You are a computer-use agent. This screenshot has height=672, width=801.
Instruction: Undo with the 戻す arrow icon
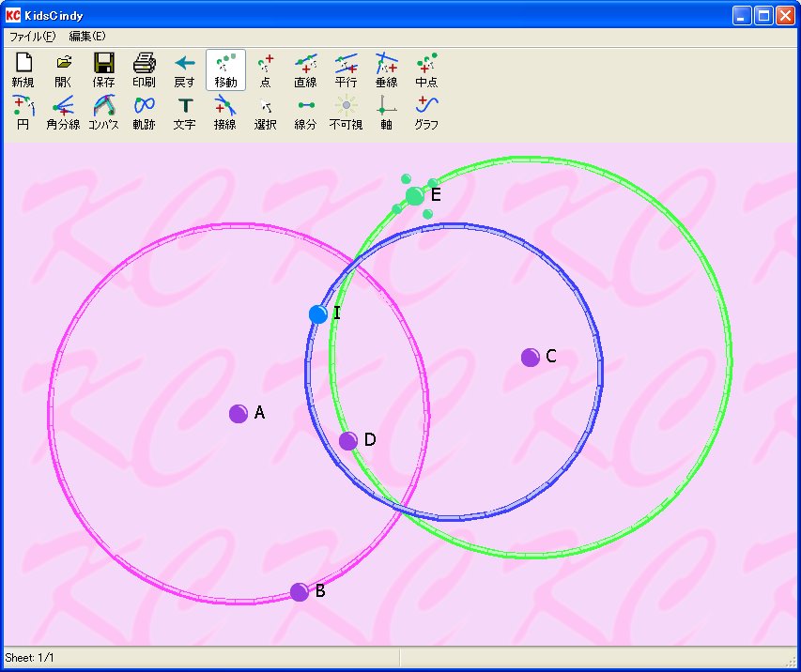(x=185, y=69)
